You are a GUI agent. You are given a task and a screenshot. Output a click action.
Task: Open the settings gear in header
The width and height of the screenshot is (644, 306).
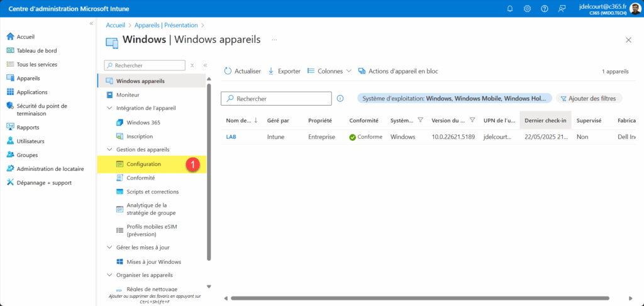tap(527, 8)
